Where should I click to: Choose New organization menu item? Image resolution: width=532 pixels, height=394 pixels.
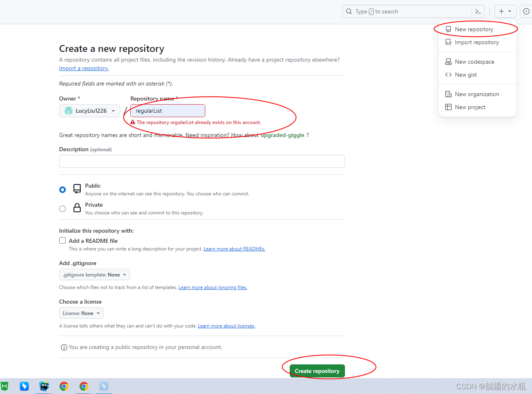[478, 94]
